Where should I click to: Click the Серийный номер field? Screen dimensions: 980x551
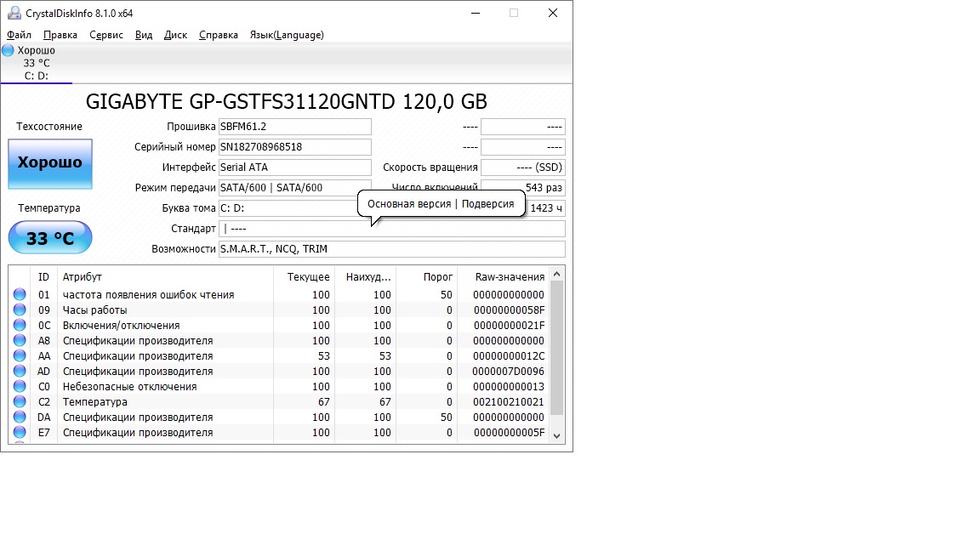coord(294,147)
